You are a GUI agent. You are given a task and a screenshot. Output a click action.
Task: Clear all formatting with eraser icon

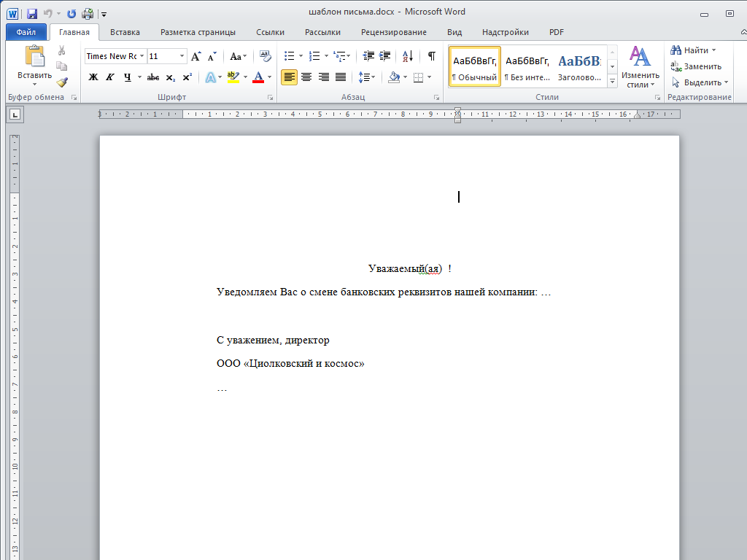tap(266, 56)
